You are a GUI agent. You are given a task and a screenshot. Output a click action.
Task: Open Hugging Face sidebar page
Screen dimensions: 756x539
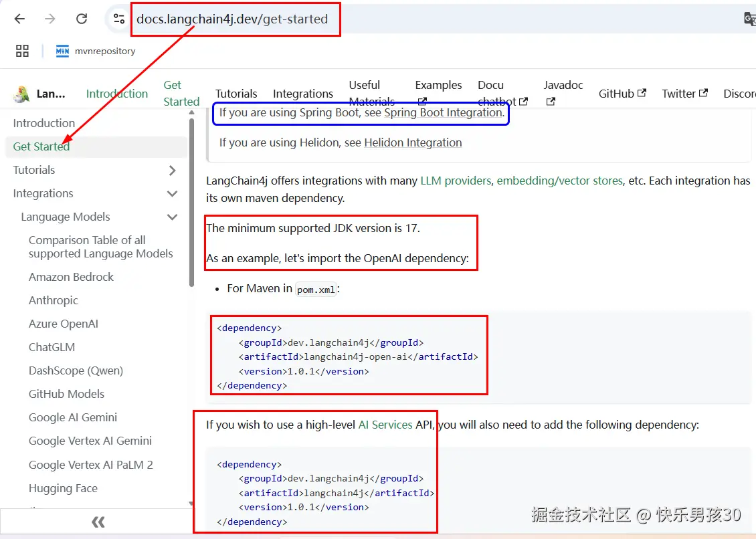[x=63, y=488]
